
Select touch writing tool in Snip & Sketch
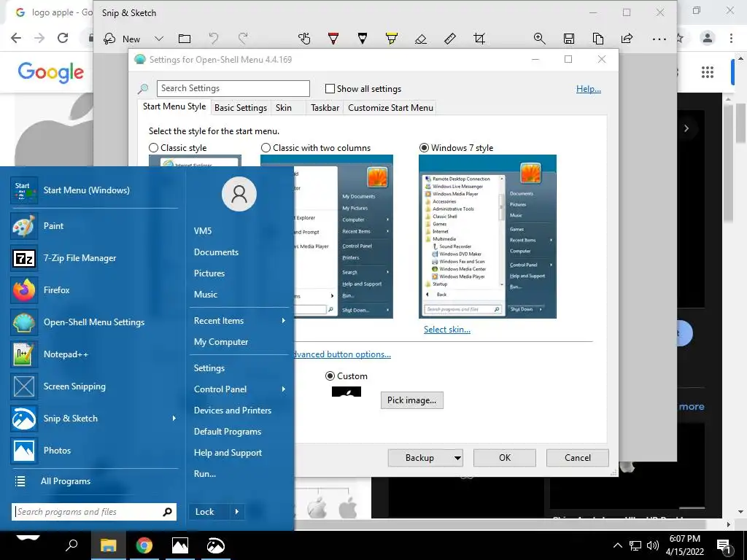[x=304, y=39]
